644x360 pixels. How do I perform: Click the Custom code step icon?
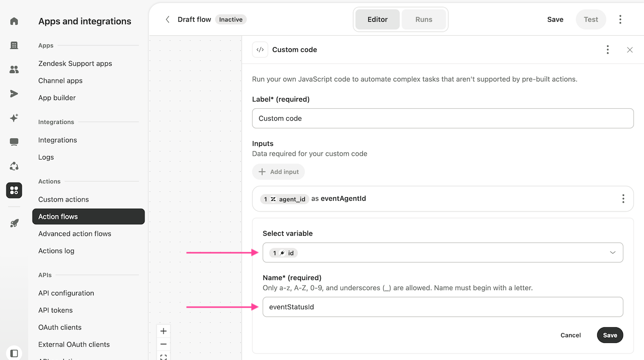[260, 50]
